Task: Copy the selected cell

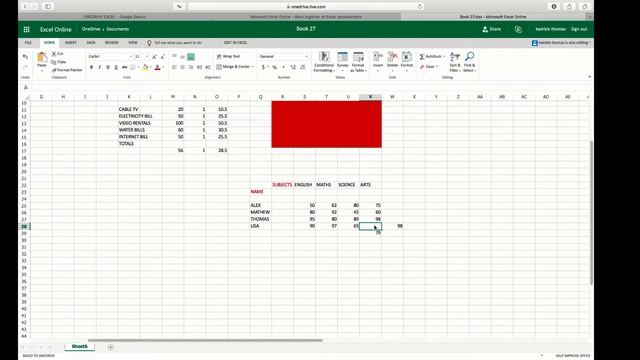Action: click(x=58, y=62)
